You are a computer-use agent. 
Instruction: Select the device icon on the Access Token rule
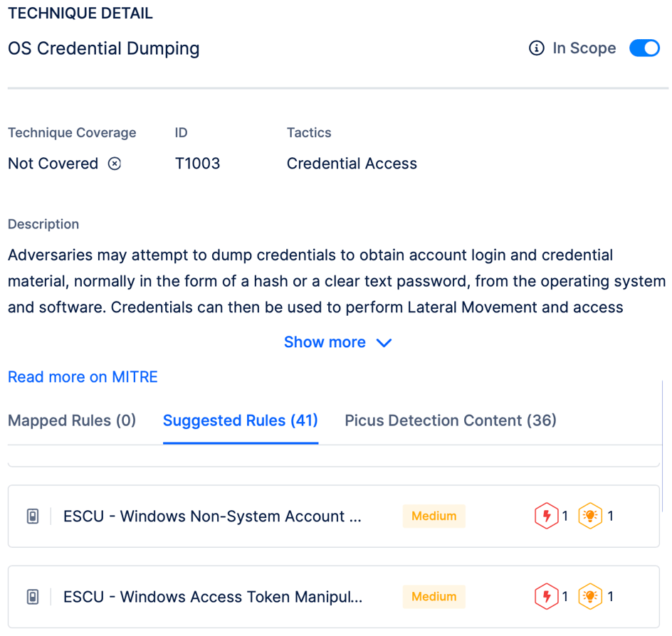pos(32,596)
